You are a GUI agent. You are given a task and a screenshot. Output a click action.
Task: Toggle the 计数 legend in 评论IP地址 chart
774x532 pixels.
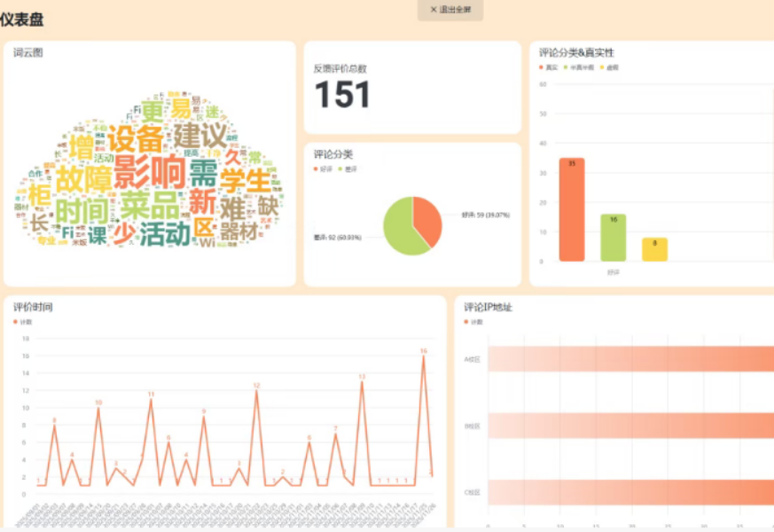coord(475,322)
